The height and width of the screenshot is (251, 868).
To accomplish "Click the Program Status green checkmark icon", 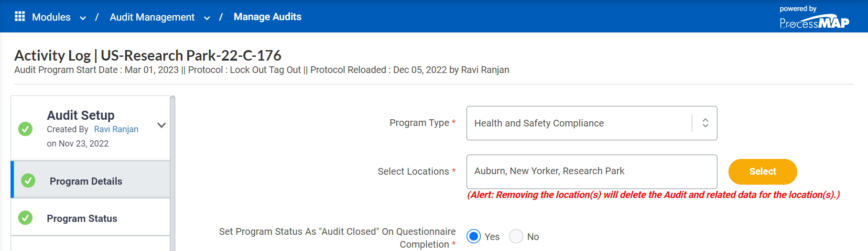I will (x=25, y=218).
